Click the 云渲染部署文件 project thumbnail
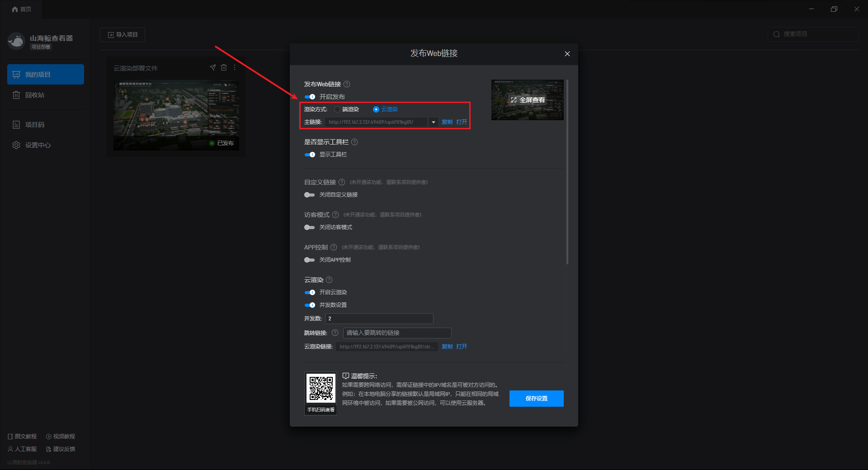The width and height of the screenshot is (868, 470). (176, 115)
